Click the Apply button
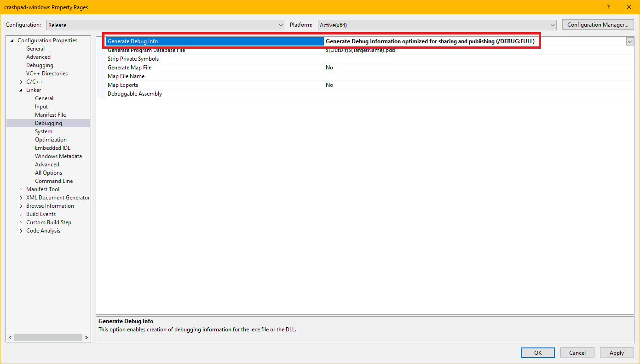Image resolution: width=640 pixels, height=364 pixels. [616, 353]
